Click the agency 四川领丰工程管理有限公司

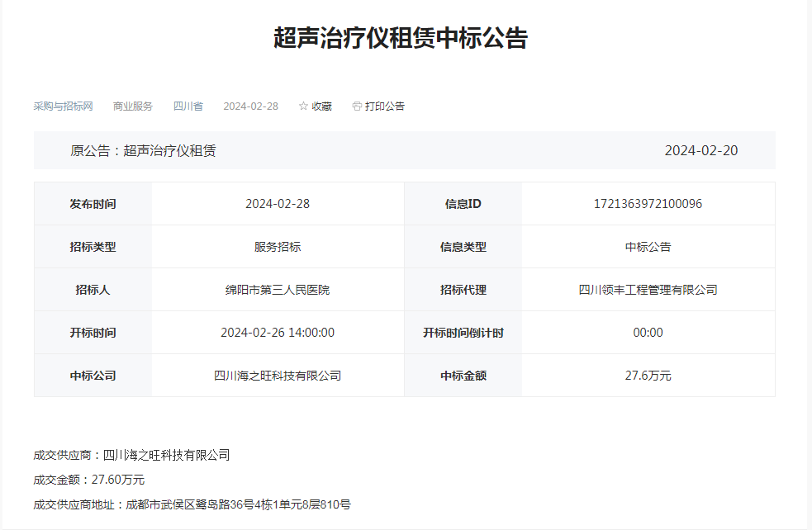pos(648,290)
